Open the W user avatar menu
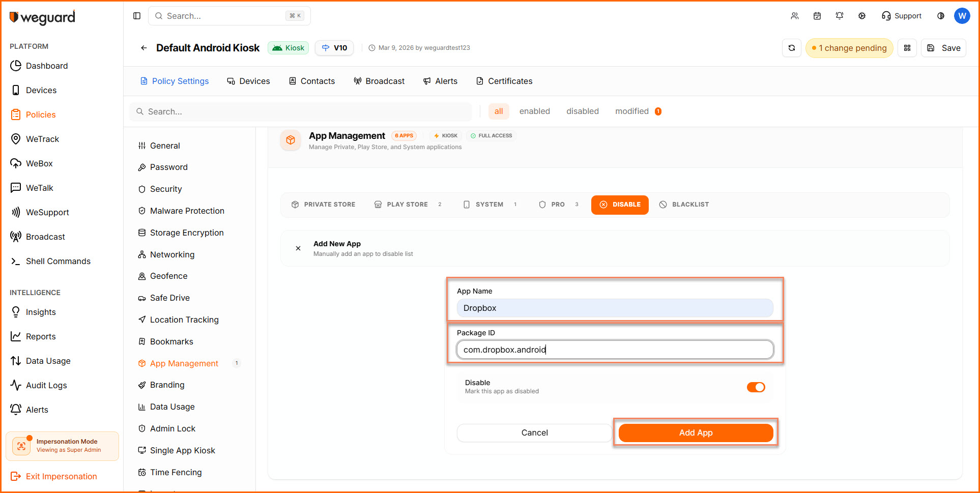 pyautogui.click(x=962, y=16)
